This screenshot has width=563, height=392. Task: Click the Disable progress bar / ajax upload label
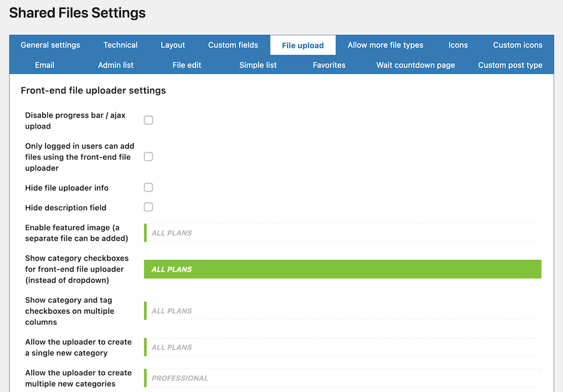point(75,121)
